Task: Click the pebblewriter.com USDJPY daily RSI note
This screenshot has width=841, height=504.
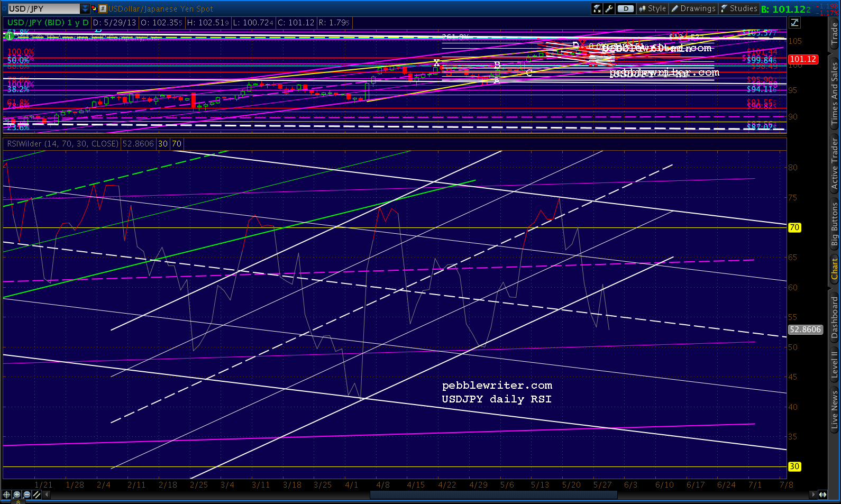Action: coord(497,392)
